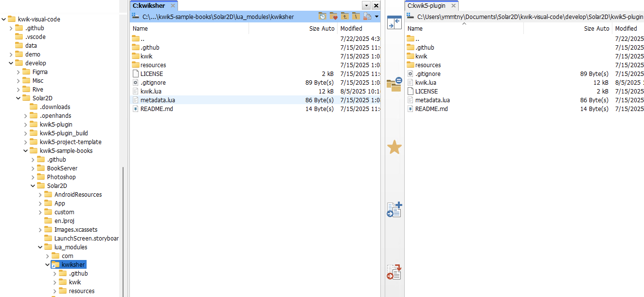644x297 pixels.
Task: Sort the kwiksher pane by the Modified column
Action: pos(359,29)
